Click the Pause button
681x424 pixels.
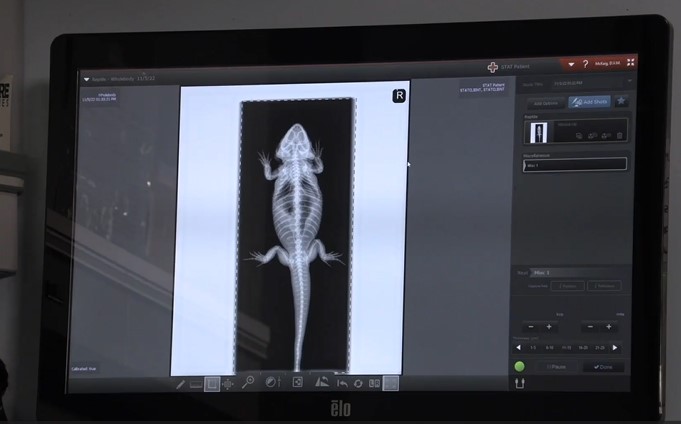(556, 367)
